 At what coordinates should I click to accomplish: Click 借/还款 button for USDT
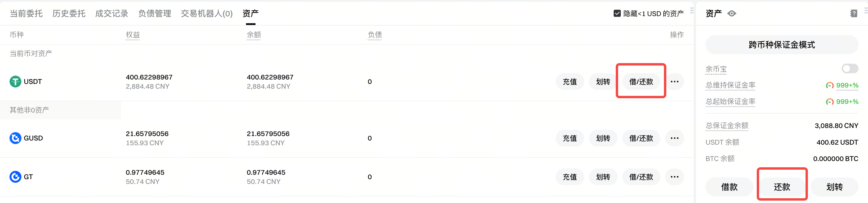point(641,82)
